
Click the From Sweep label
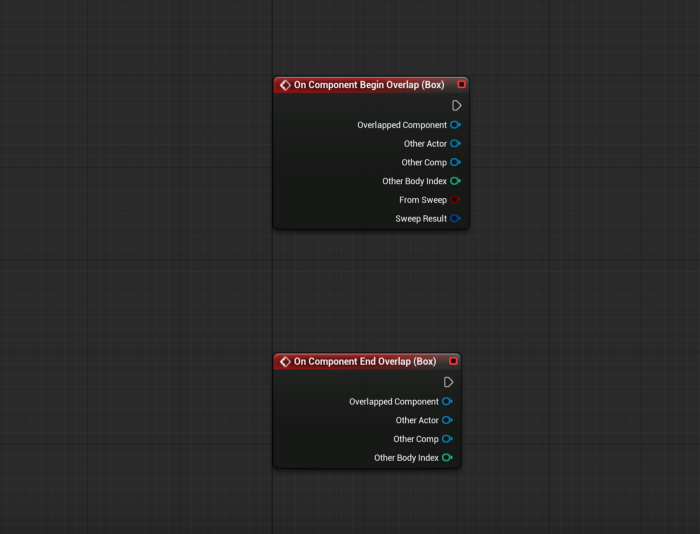(x=423, y=200)
